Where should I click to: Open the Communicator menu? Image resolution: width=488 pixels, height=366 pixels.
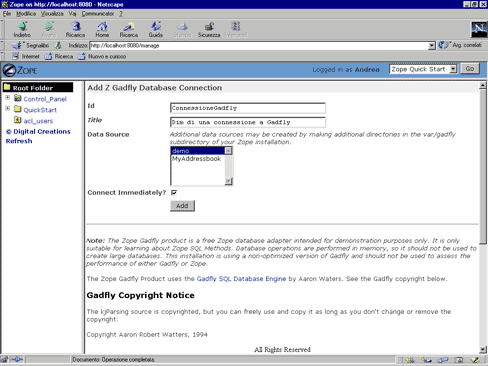[98, 14]
